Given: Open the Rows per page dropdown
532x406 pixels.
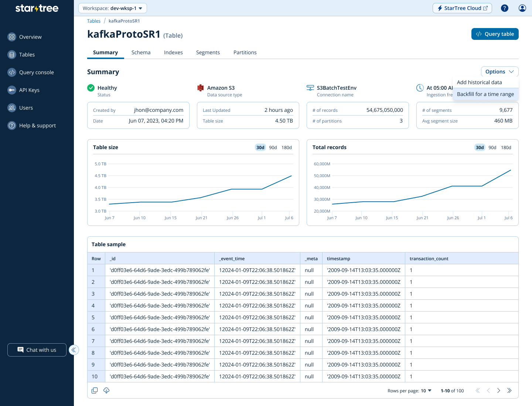Looking at the screenshot, I should [426, 390].
